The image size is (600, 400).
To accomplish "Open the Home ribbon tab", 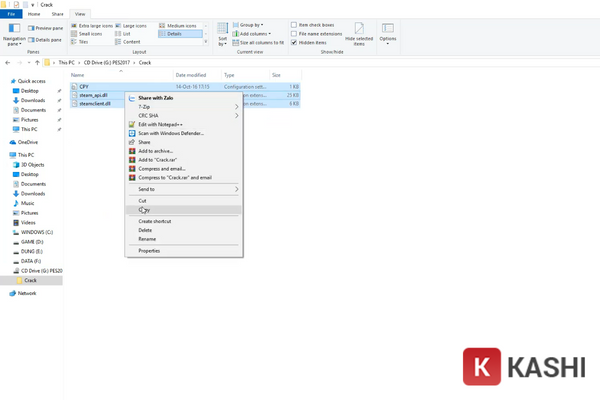I will click(34, 14).
